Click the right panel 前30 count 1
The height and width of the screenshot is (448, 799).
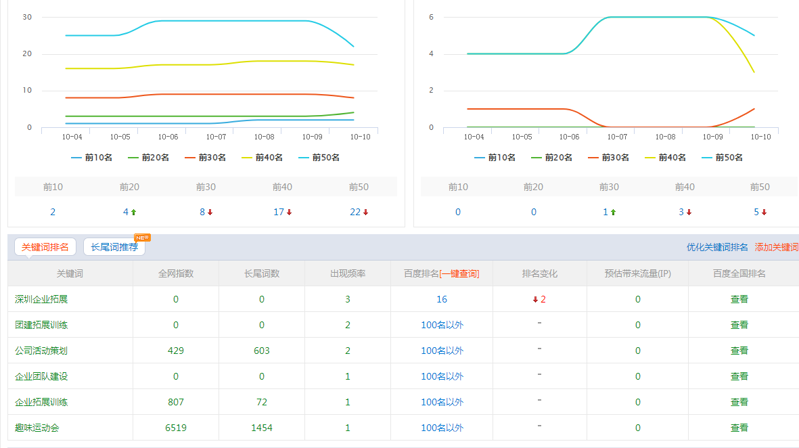click(x=605, y=212)
